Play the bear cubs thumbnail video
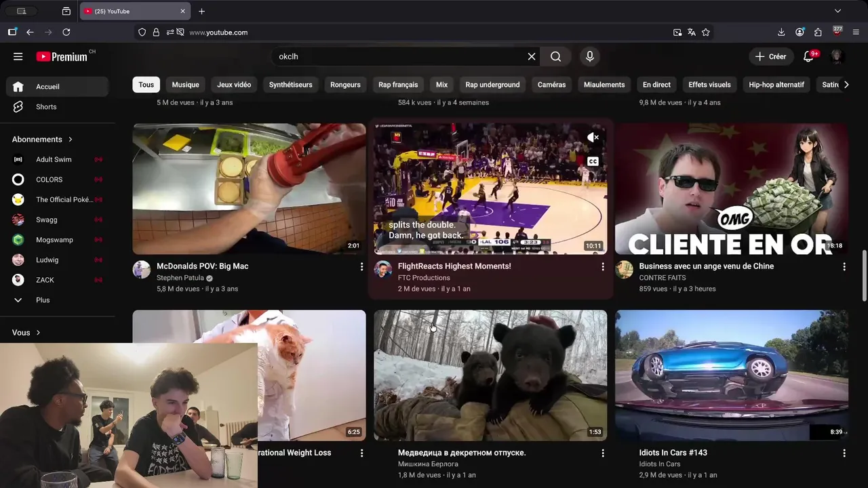This screenshot has height=488, width=868. click(x=490, y=375)
